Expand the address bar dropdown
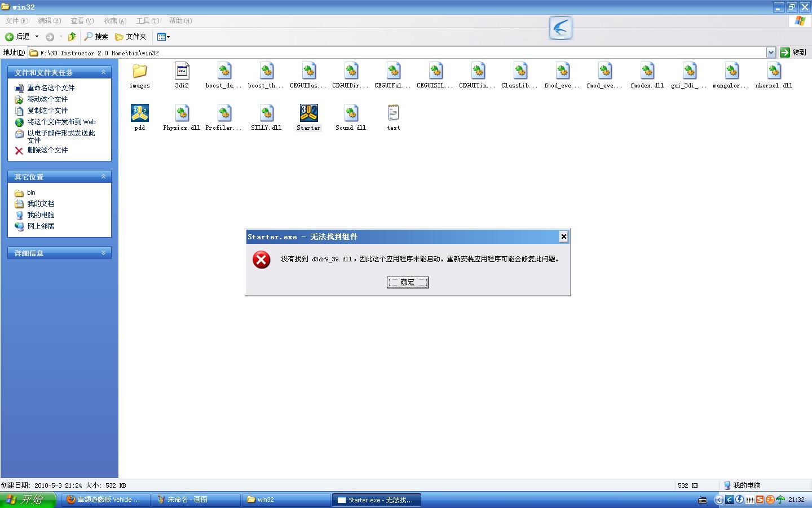 point(771,52)
